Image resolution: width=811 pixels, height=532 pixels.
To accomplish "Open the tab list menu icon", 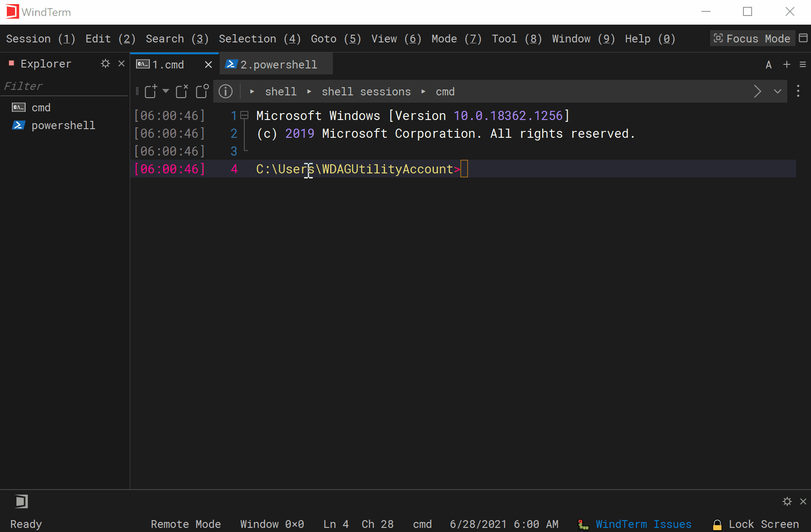I will 803,65.
